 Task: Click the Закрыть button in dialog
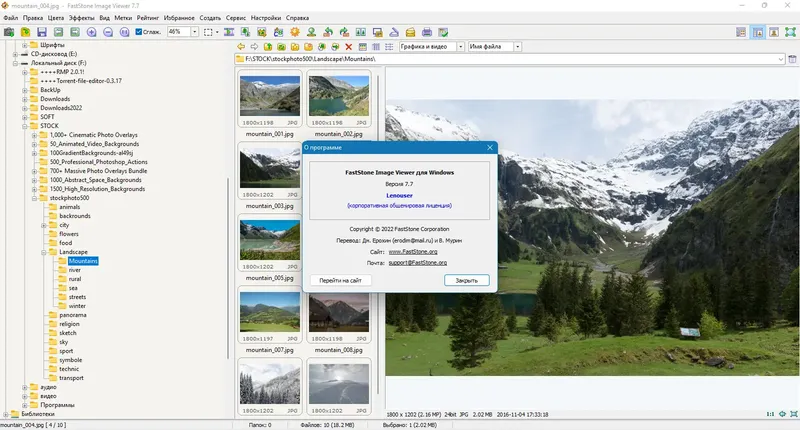[466, 280]
